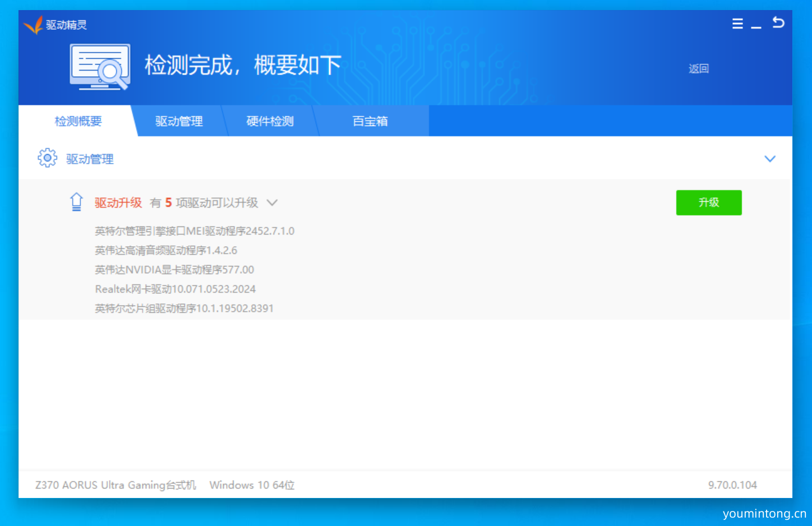Click 有 5 项驱动可以升级 text
This screenshot has width=812, height=526.
[x=204, y=202]
